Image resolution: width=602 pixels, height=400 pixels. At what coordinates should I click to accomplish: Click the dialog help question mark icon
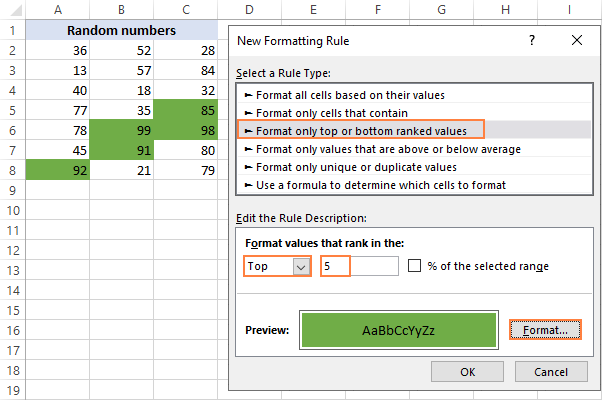[530, 40]
